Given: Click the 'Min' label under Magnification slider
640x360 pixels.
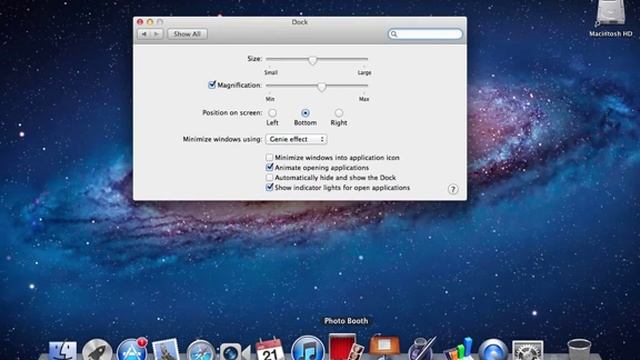Looking at the screenshot, I should pyautogui.click(x=270, y=99).
